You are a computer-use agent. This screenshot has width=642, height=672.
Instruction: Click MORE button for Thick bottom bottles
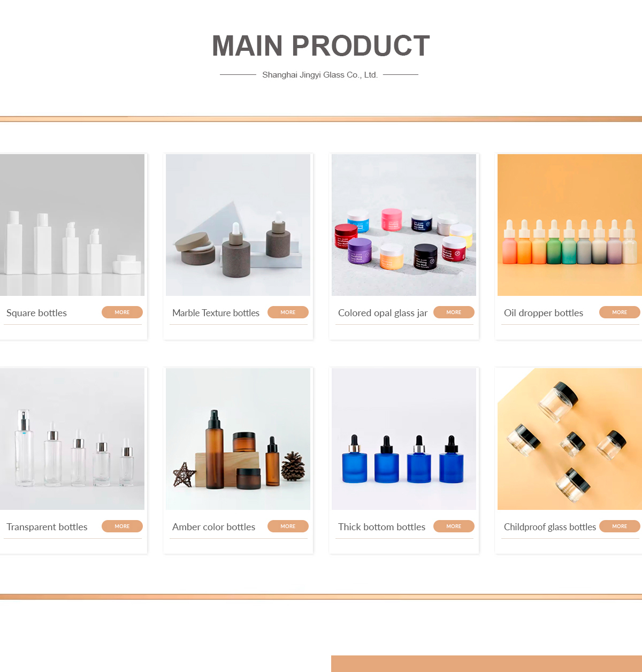[x=454, y=526]
